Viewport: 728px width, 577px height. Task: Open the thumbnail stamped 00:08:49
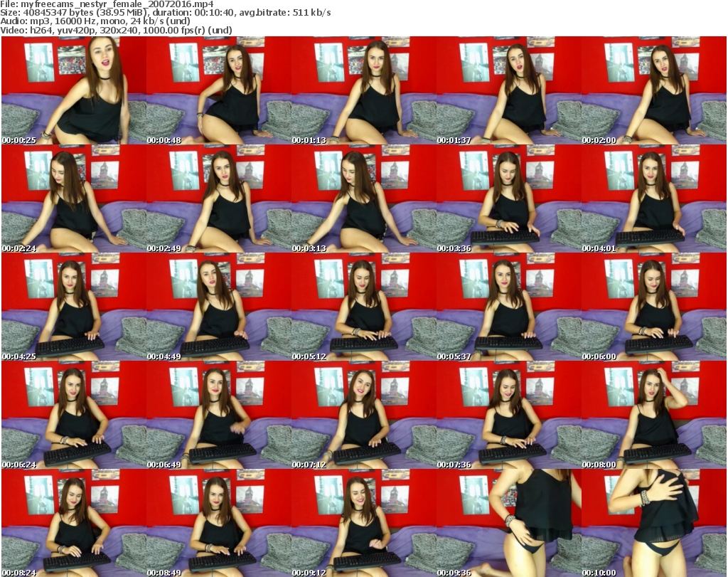[219, 523]
